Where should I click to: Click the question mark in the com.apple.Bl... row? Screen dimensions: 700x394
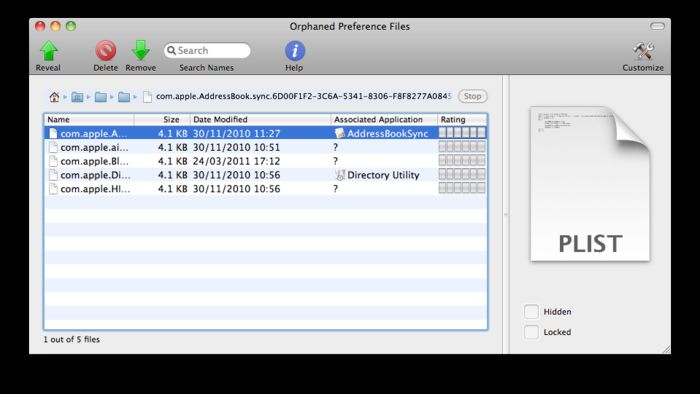[x=335, y=161]
